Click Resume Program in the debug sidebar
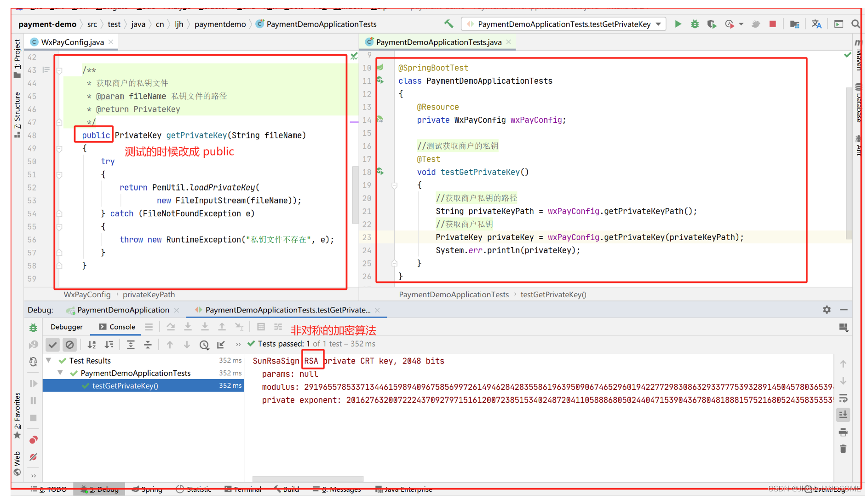 (x=33, y=383)
